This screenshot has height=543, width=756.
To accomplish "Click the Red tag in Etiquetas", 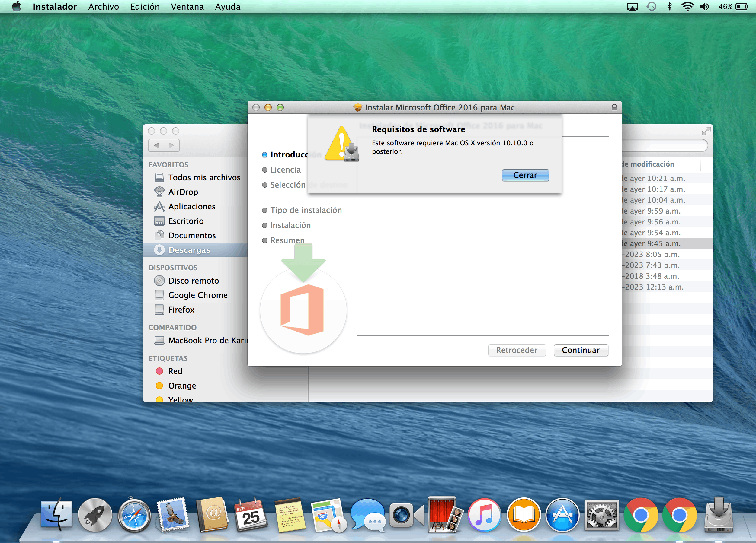I will click(175, 371).
